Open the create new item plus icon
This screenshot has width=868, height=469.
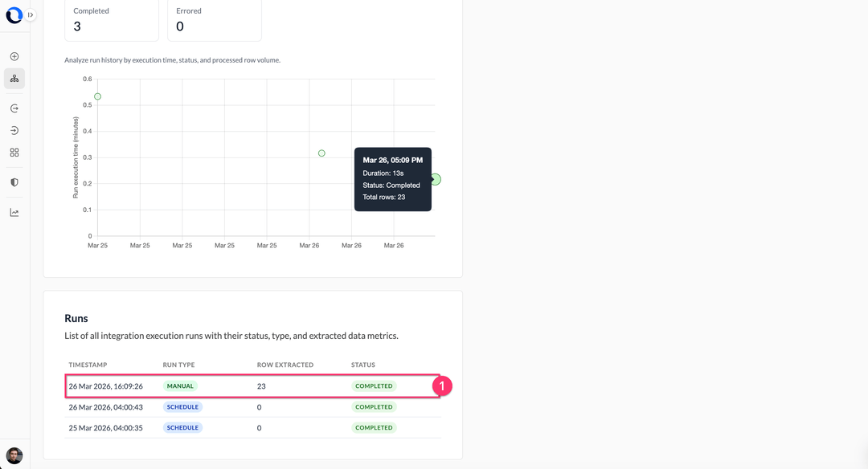pyautogui.click(x=14, y=56)
